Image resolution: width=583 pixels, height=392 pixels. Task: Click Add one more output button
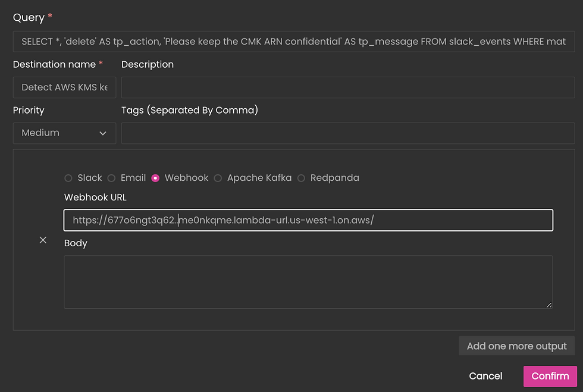point(517,346)
